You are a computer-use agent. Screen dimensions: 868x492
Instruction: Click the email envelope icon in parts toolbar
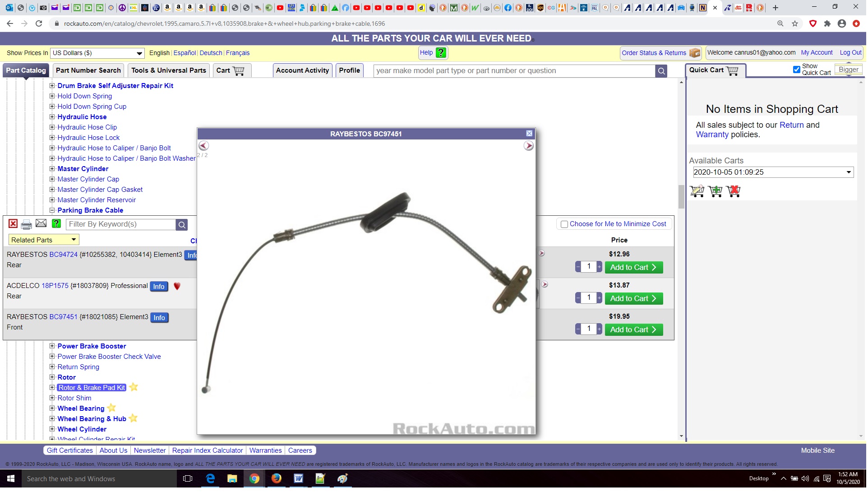pyautogui.click(x=41, y=224)
